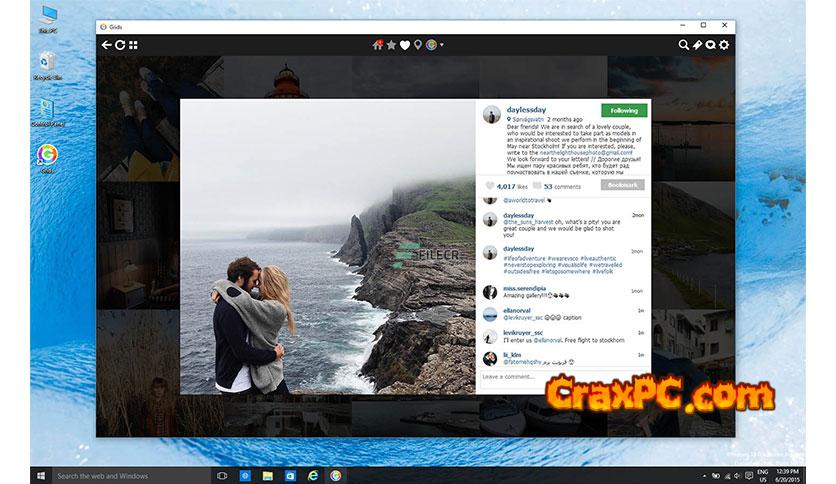Open the home feed icon with notification badge

point(378,45)
